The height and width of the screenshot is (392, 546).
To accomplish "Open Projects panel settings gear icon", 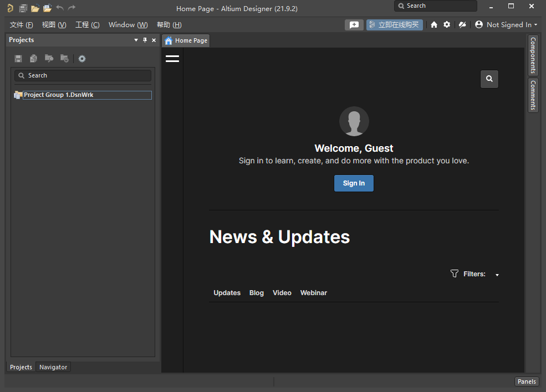I will pyautogui.click(x=82, y=59).
